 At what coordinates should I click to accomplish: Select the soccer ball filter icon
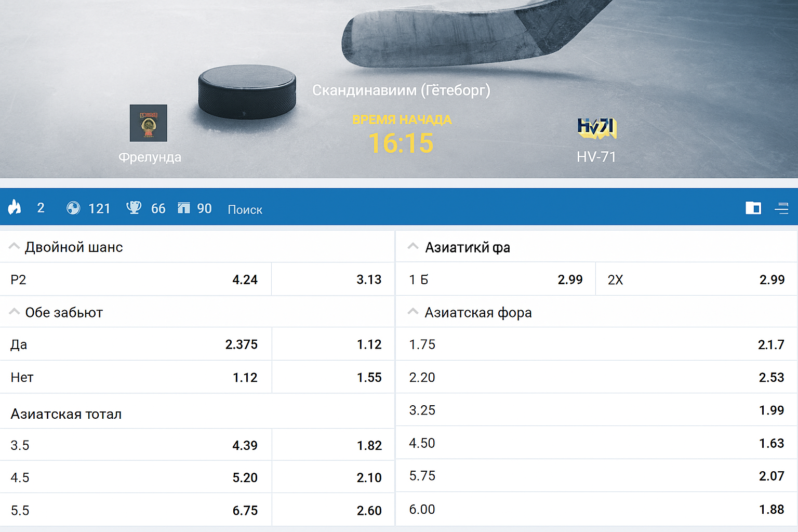[73, 208]
